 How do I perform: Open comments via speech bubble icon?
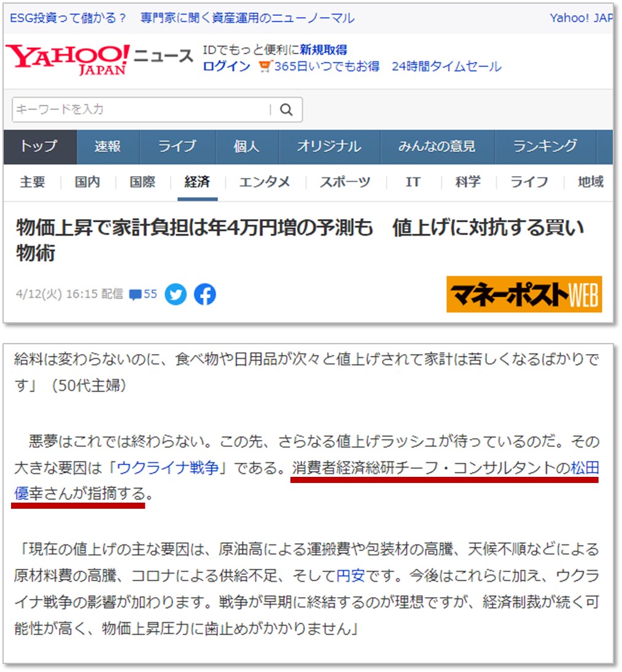[x=136, y=295]
